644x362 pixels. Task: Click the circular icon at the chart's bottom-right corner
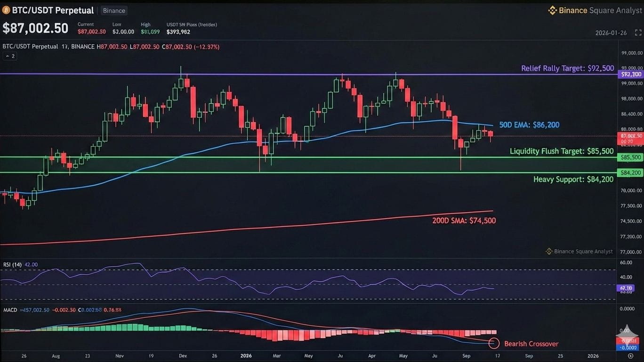click(630, 356)
